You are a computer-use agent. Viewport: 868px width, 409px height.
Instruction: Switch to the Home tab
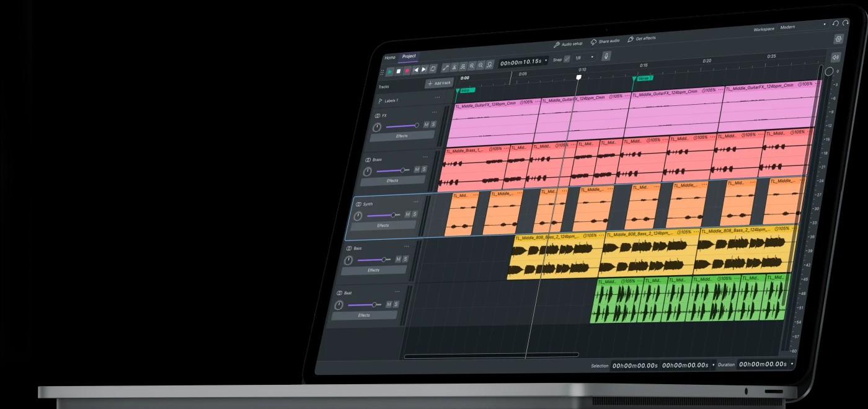[x=390, y=58]
